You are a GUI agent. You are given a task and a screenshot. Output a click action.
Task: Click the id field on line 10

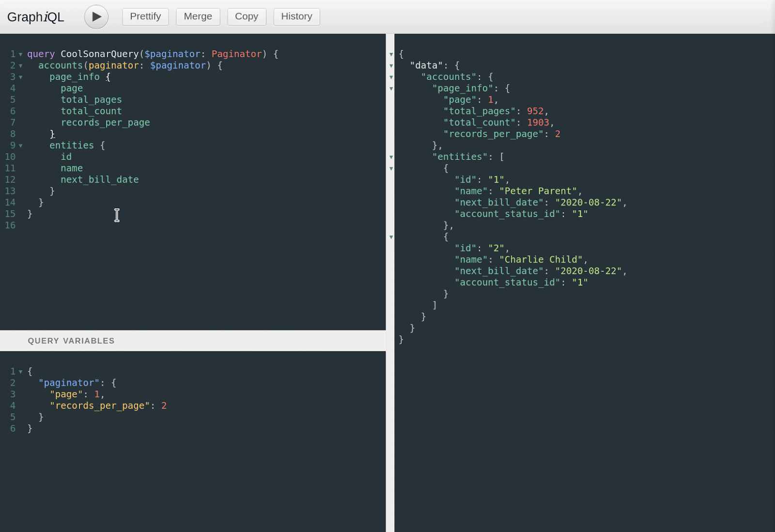[x=66, y=156]
